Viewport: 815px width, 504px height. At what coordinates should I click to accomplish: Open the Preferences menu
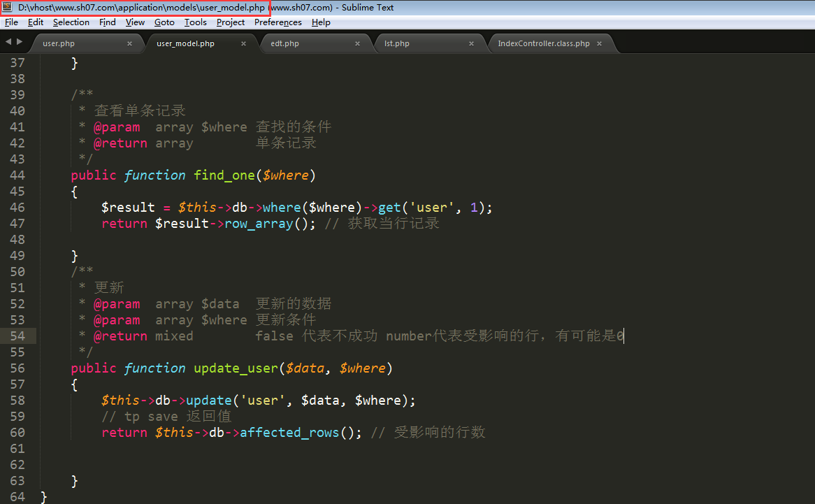(x=277, y=22)
